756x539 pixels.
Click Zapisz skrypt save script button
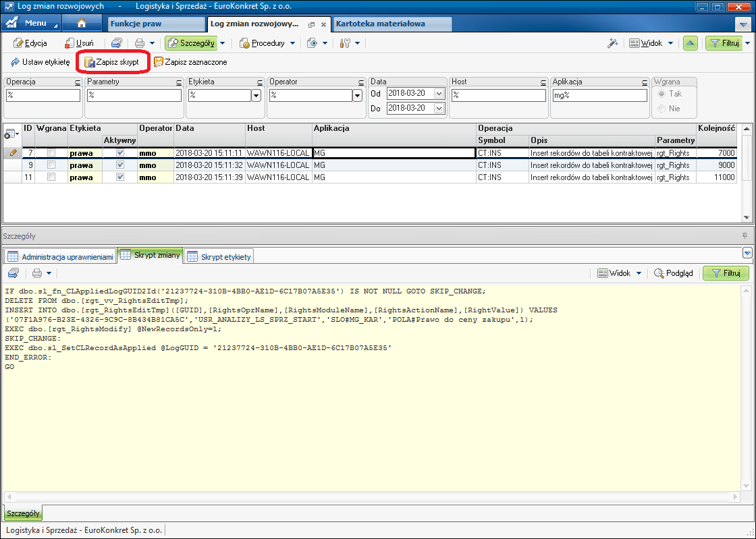112,62
